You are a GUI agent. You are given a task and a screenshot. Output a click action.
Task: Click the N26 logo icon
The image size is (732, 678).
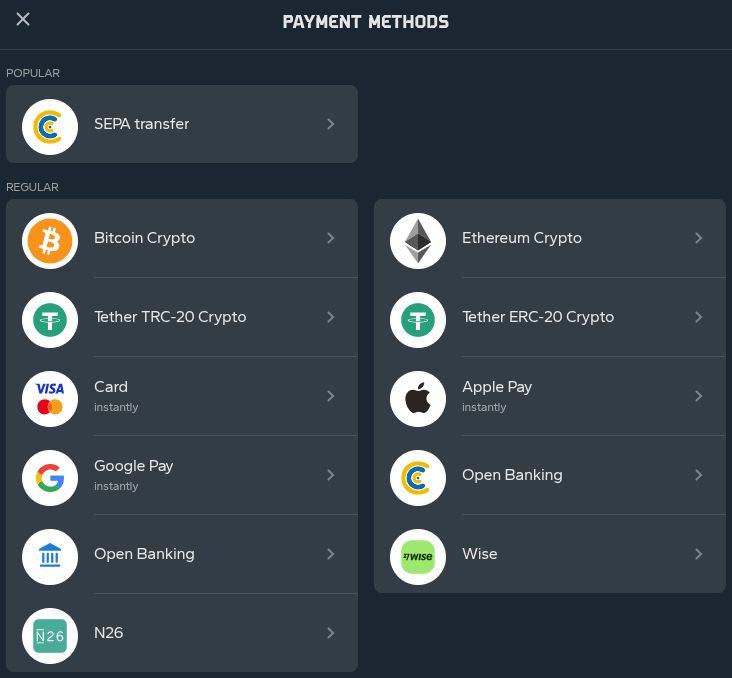click(x=50, y=636)
